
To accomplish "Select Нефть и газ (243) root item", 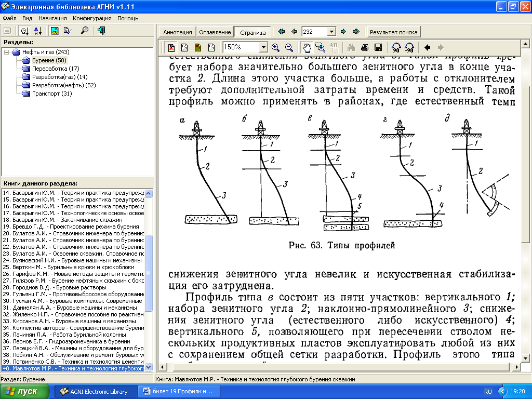I will tap(46, 52).
